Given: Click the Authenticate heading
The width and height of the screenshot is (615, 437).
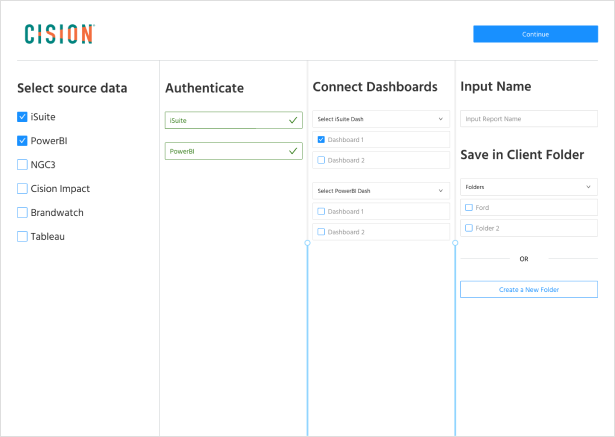Looking at the screenshot, I should coord(204,88).
